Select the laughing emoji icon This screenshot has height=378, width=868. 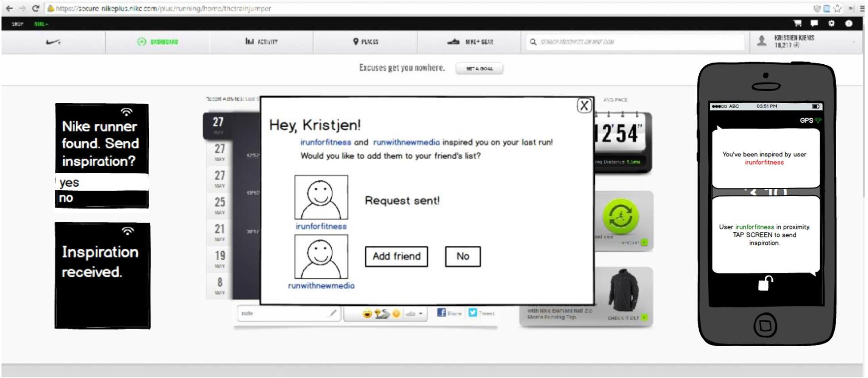coord(367,314)
